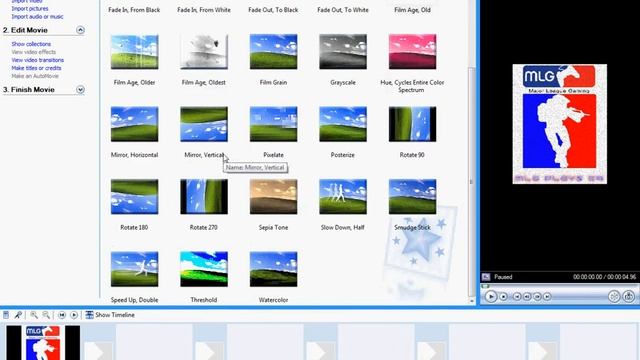Select the Smudge Stick effect
Screen dimensions: 640x360
pos(412,197)
